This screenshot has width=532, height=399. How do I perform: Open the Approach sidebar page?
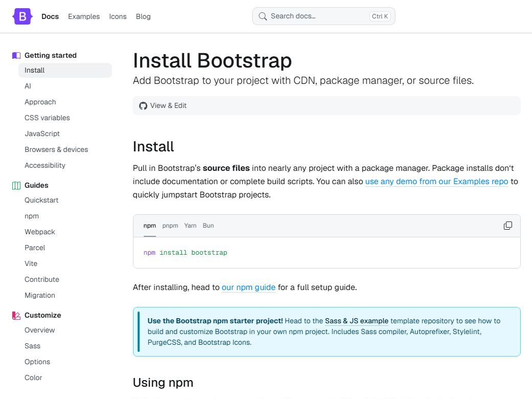(40, 102)
